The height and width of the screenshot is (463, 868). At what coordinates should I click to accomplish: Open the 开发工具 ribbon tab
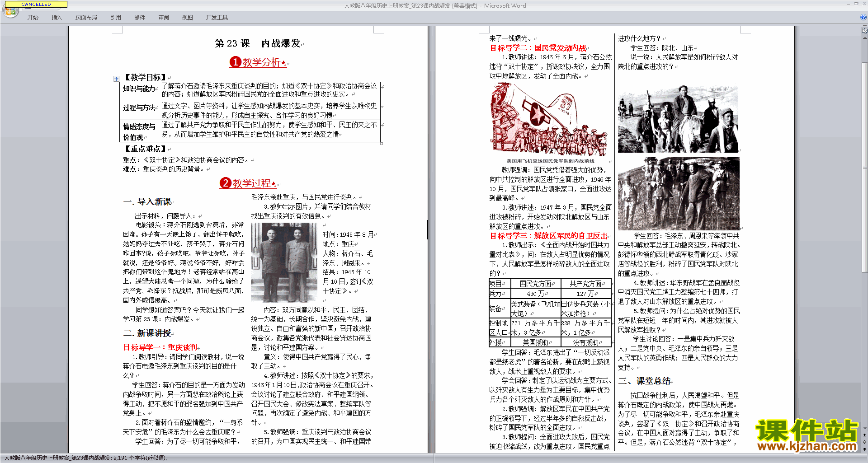click(217, 17)
